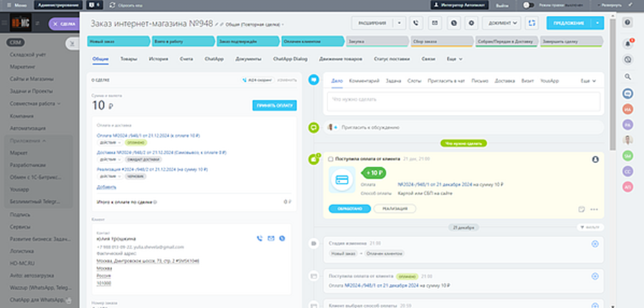
Task: Open the 'Документ' dropdown
Action: [x=504, y=23]
